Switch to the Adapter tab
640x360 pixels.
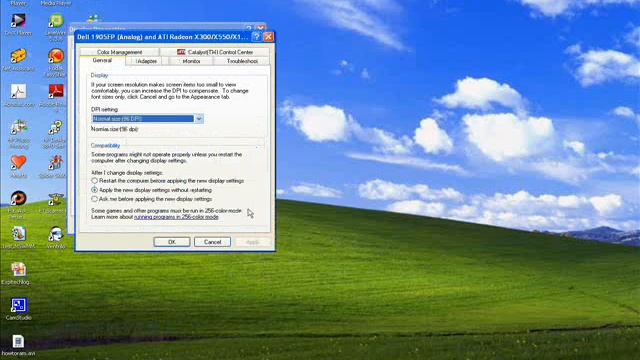tap(147, 61)
